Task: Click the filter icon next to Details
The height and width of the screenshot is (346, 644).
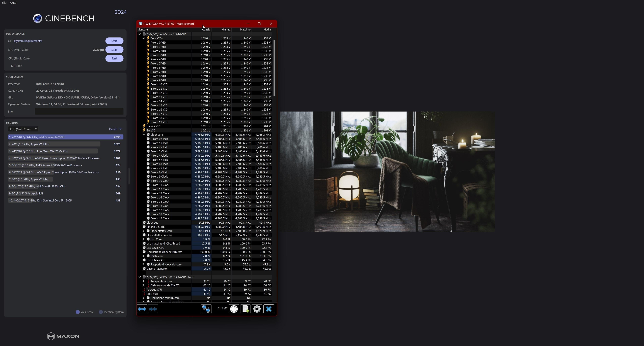Action: coord(120,129)
